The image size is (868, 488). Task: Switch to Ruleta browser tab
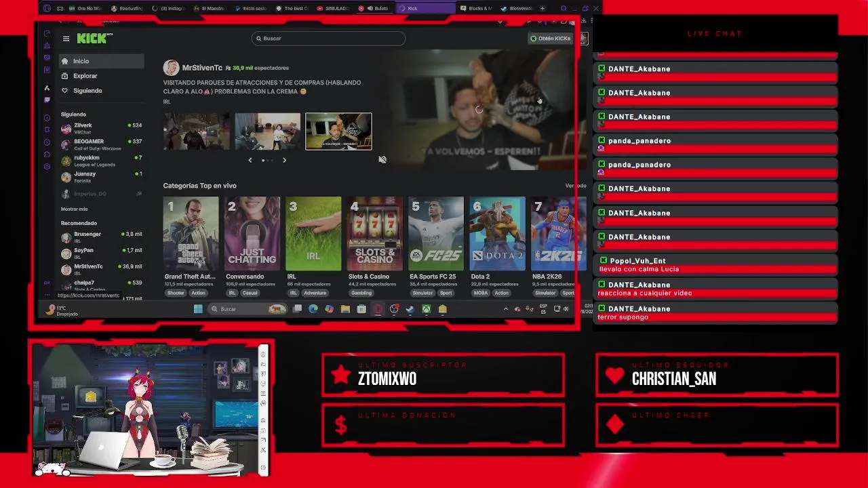tap(374, 8)
